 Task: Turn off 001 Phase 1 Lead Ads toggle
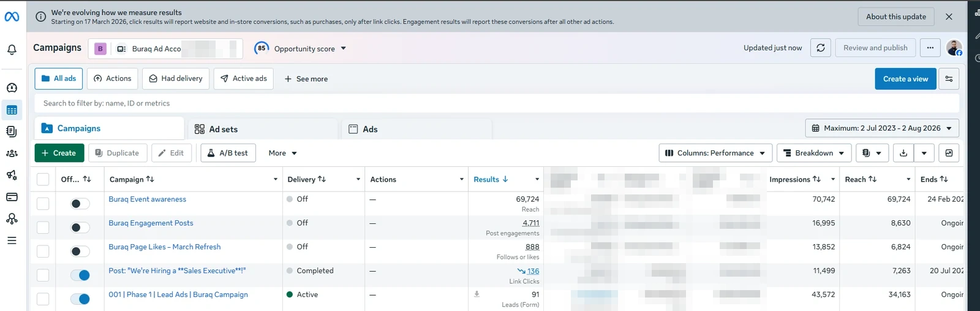point(80,299)
